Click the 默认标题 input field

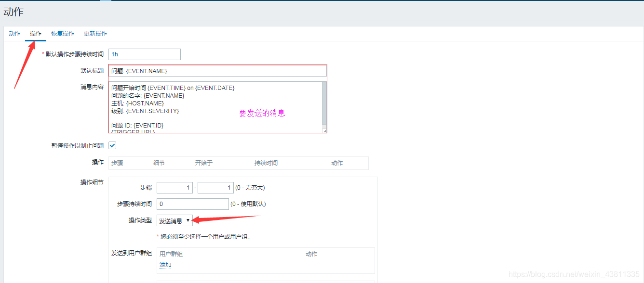tap(217, 71)
